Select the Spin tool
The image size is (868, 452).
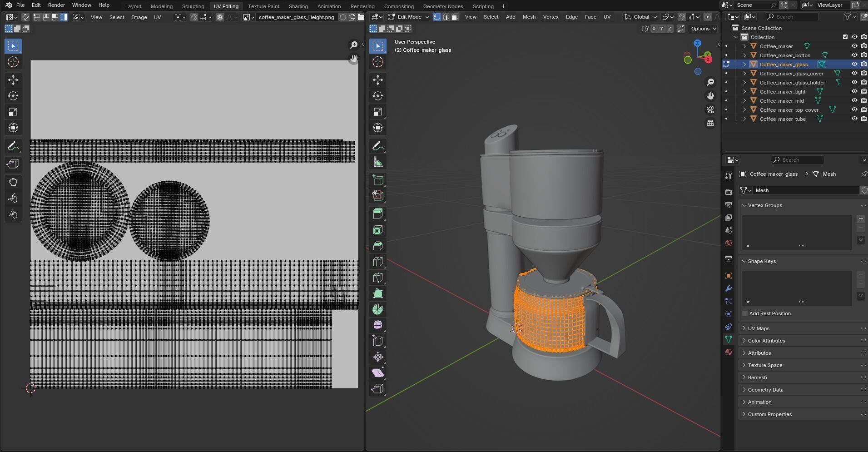coord(377,309)
